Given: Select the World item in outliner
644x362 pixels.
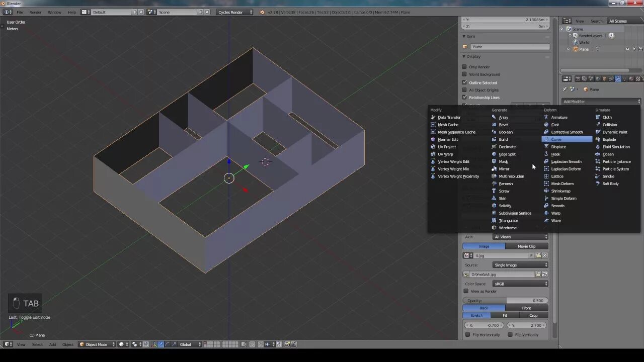Looking at the screenshot, I should pyautogui.click(x=584, y=42).
